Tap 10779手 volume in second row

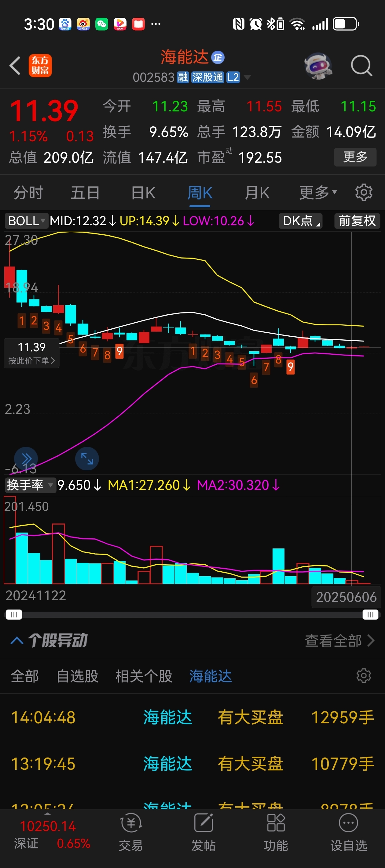click(x=342, y=763)
